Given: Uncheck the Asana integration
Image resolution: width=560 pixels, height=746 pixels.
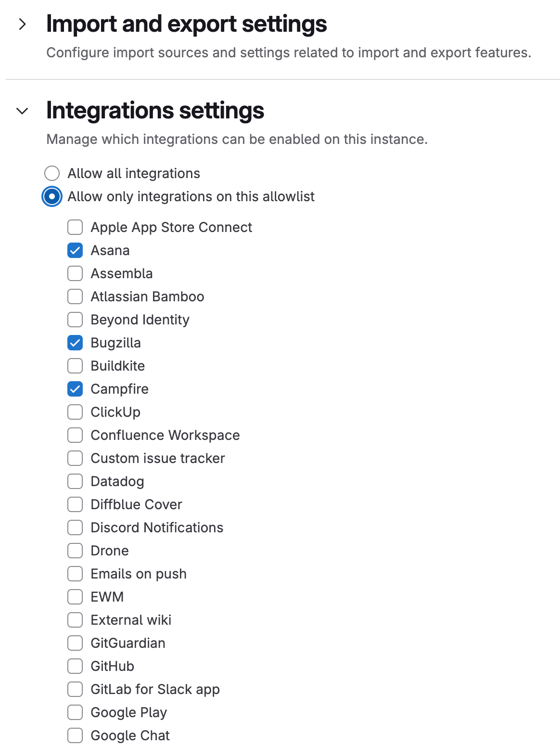Looking at the screenshot, I should [x=75, y=250].
